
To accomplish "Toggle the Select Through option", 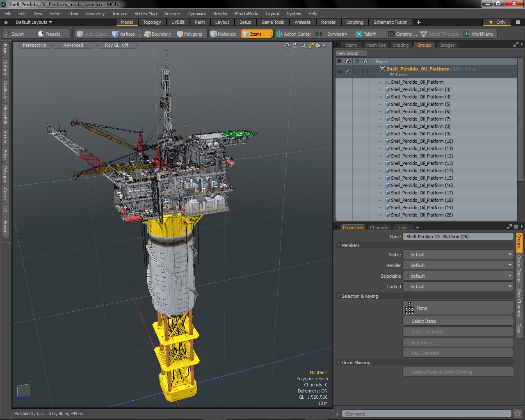I will (439, 34).
